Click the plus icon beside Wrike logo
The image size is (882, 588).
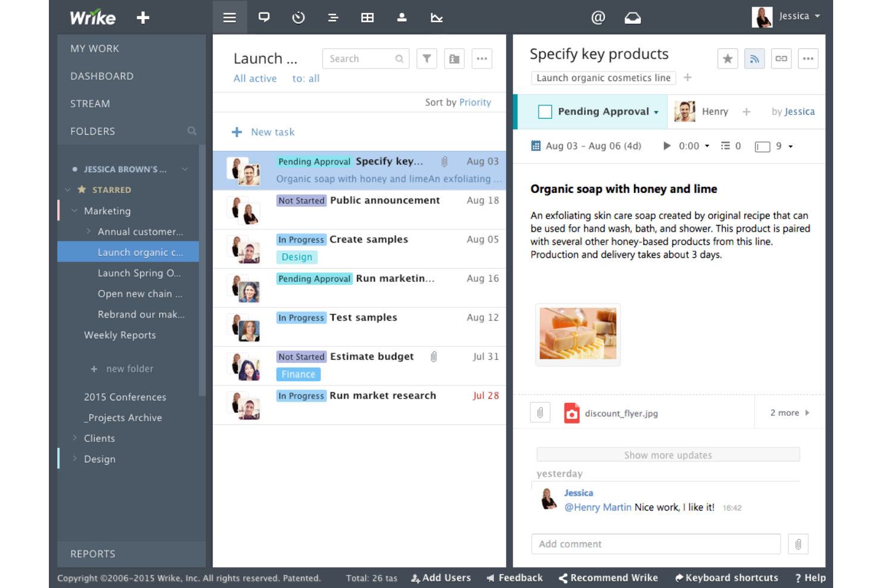(143, 18)
